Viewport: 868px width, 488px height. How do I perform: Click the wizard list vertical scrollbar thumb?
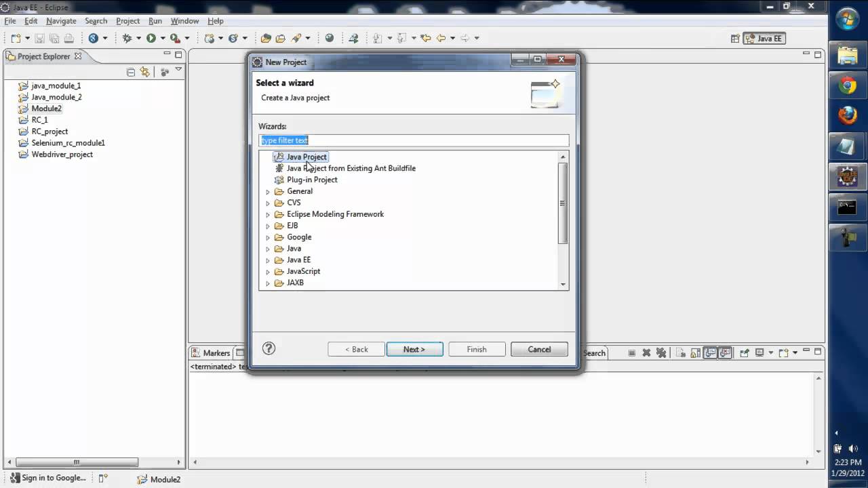pyautogui.click(x=562, y=203)
